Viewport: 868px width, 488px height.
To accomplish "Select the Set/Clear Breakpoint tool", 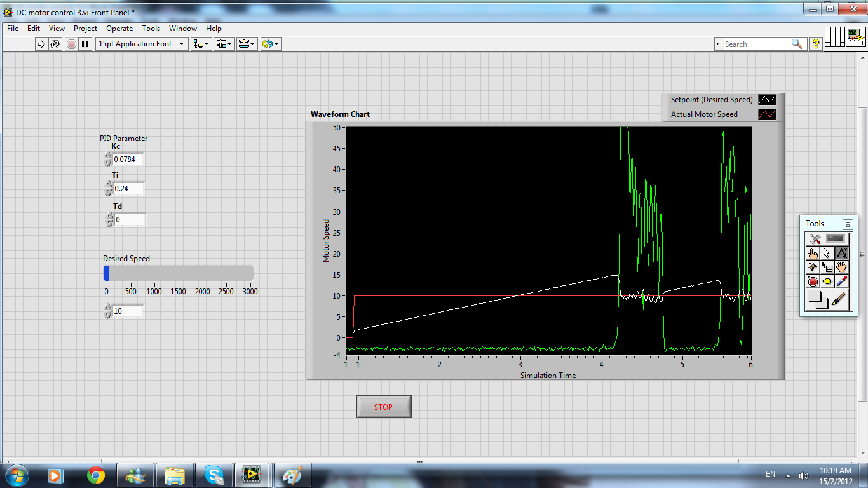I will point(813,281).
